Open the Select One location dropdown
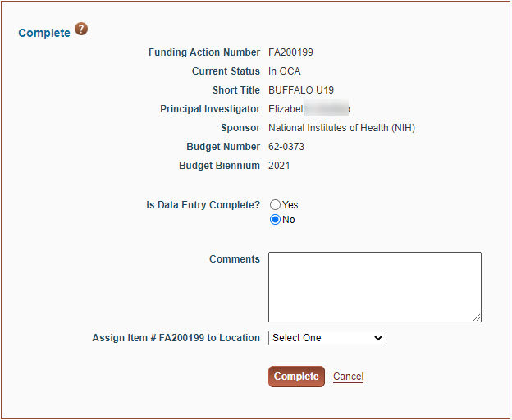 (327, 338)
